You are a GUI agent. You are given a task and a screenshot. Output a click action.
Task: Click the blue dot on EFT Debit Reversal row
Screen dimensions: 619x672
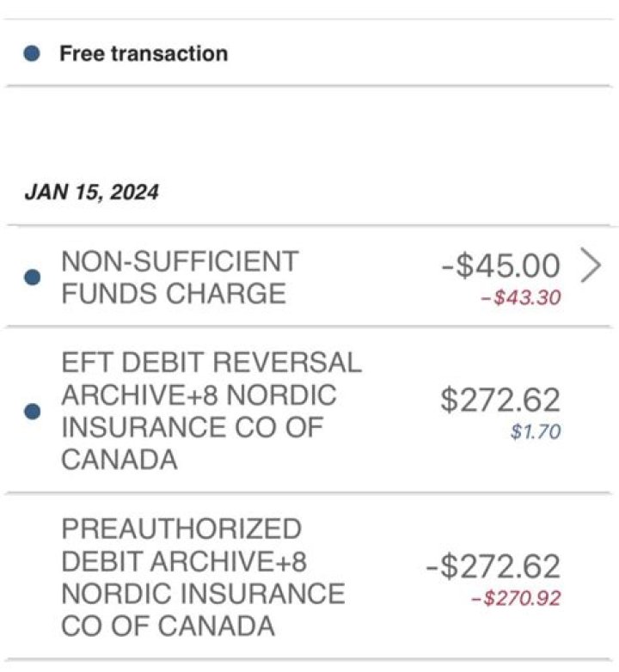click(x=32, y=412)
